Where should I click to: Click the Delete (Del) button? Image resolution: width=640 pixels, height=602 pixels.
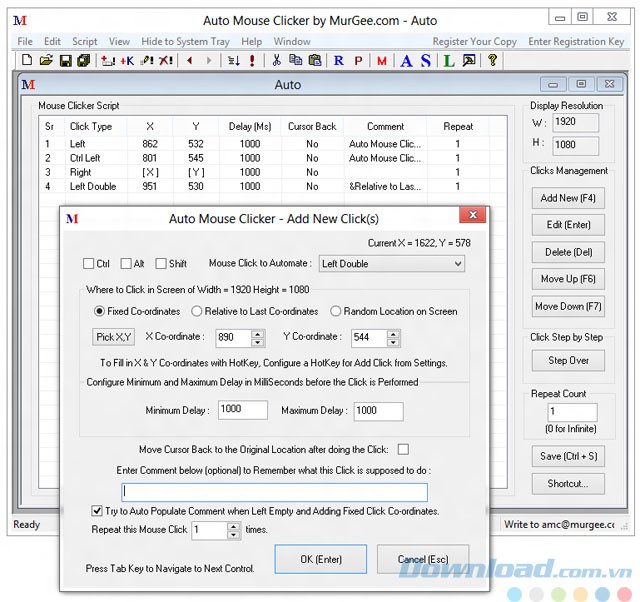coord(568,252)
